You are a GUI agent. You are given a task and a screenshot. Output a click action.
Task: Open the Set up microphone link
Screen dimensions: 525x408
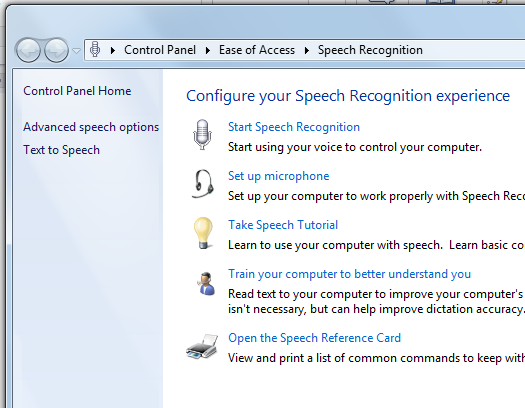pyautogui.click(x=279, y=176)
